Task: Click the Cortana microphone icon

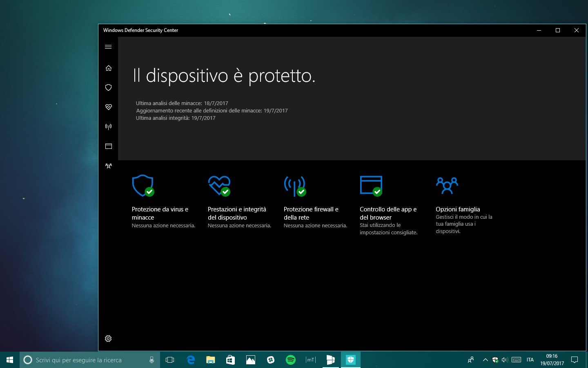Action: click(151, 360)
